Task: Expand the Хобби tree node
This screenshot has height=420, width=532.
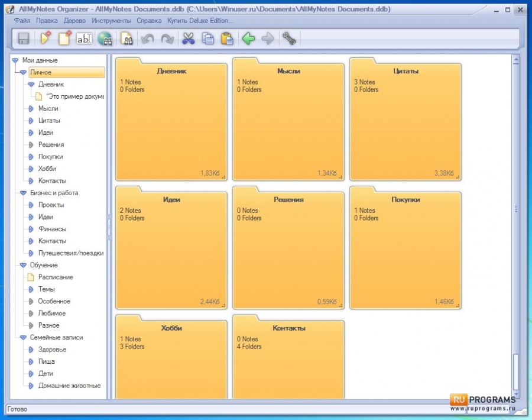Action: point(31,169)
